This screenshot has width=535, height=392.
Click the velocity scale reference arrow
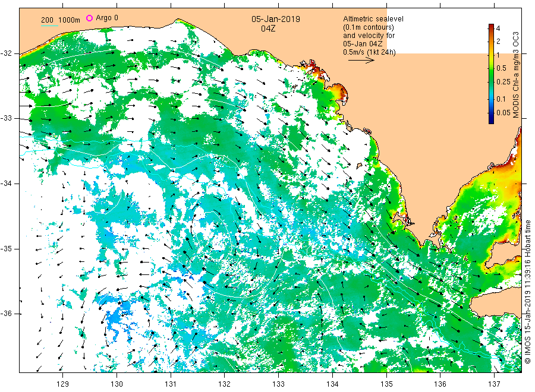(361, 61)
